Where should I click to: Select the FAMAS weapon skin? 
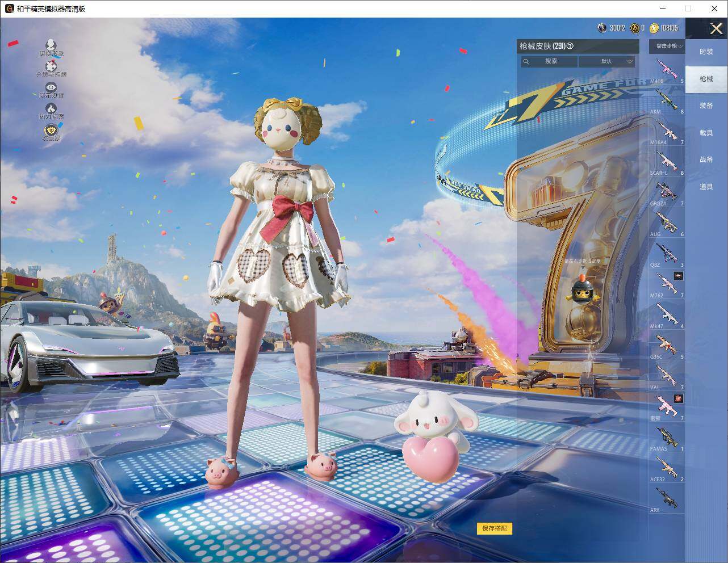tap(667, 438)
